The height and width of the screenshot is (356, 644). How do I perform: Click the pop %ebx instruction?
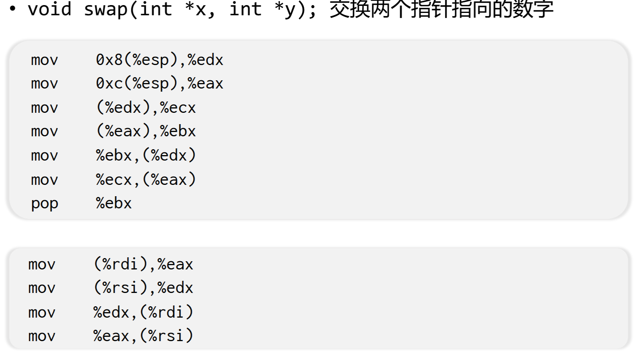tap(81, 204)
